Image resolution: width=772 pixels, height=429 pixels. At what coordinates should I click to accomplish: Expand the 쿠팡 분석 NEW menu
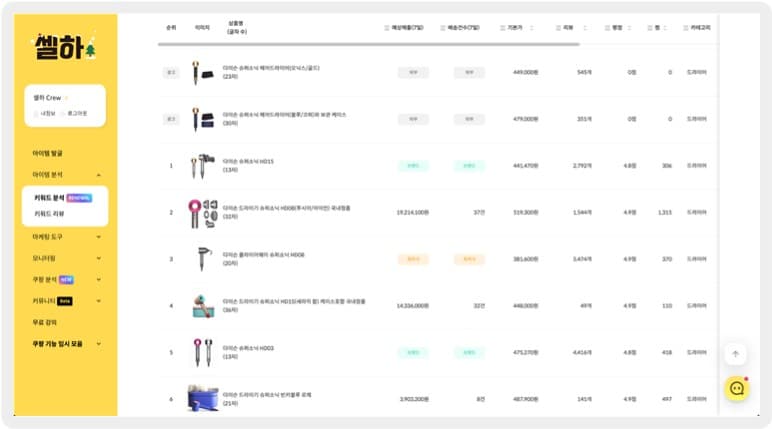98,280
